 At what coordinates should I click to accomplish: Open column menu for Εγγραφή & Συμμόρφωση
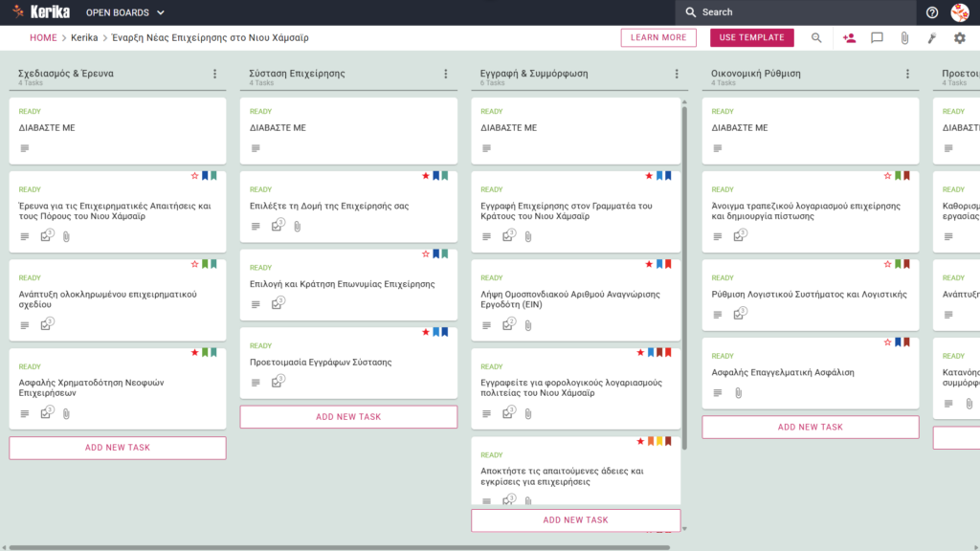pos(677,74)
